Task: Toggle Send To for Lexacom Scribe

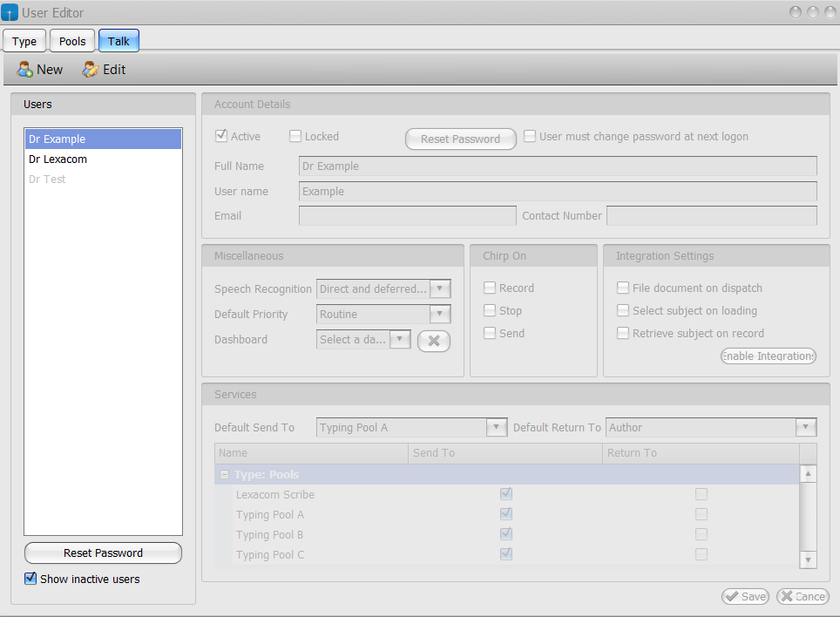Action: tap(505, 494)
